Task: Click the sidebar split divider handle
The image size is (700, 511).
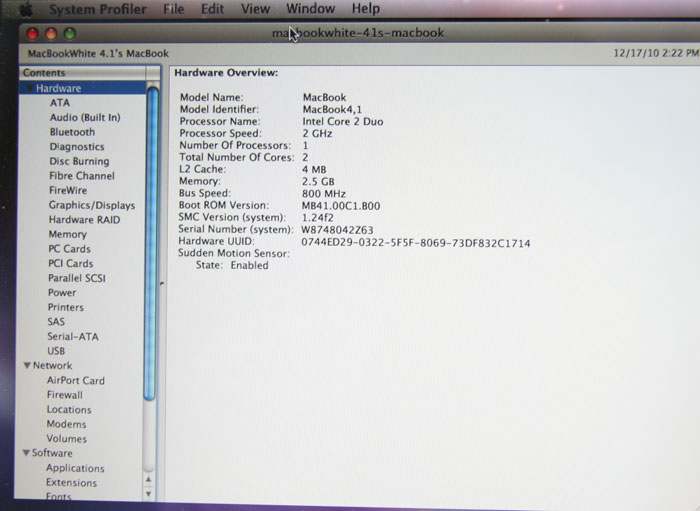Action: 162,283
